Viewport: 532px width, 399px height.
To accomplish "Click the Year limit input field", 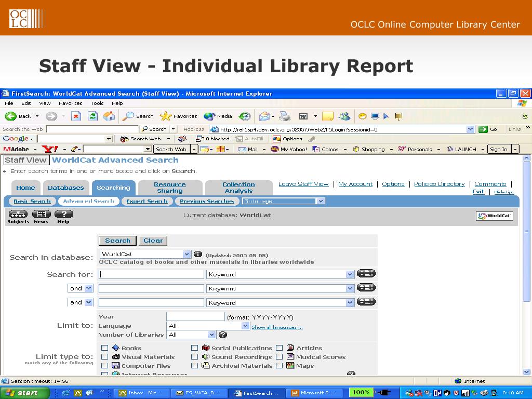I will [195, 316].
